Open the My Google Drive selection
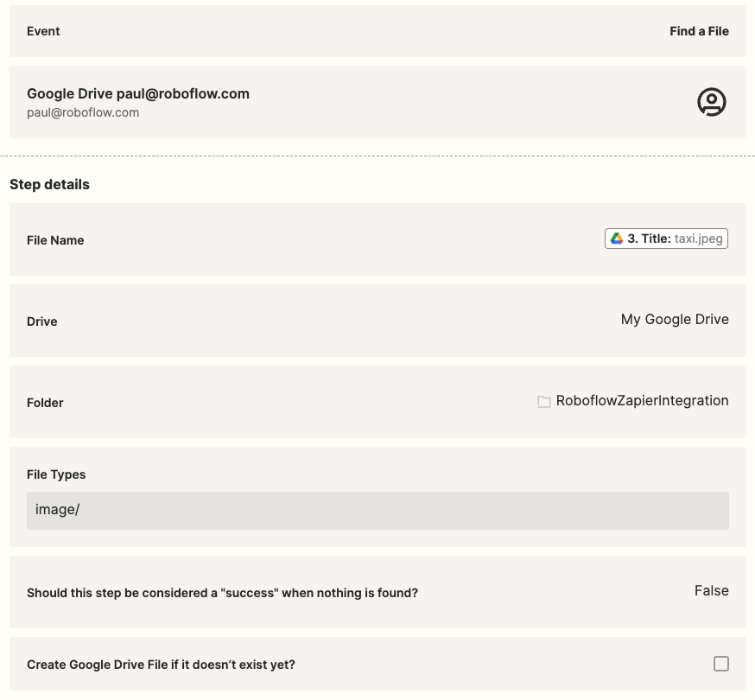The height and width of the screenshot is (700, 755). pyautogui.click(x=675, y=320)
